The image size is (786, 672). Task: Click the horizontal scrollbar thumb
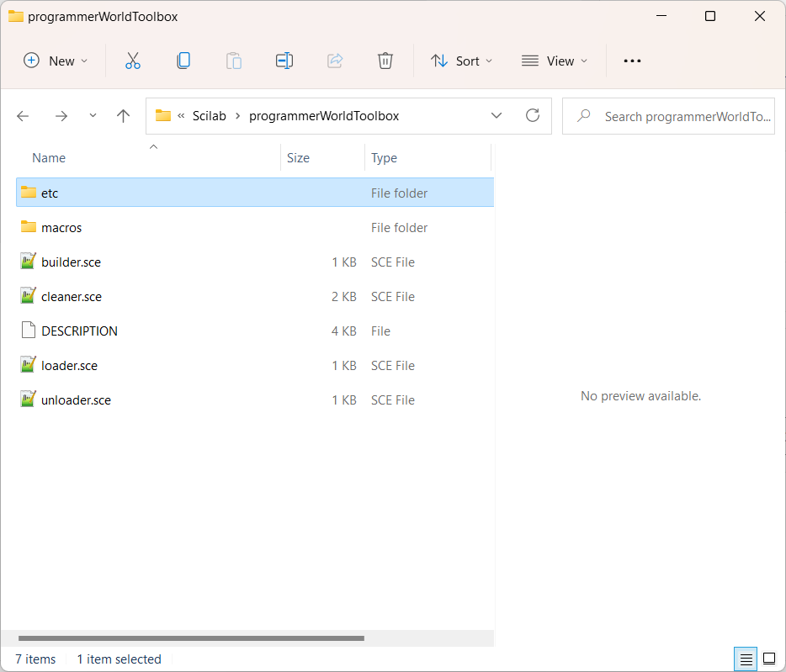coord(191,638)
